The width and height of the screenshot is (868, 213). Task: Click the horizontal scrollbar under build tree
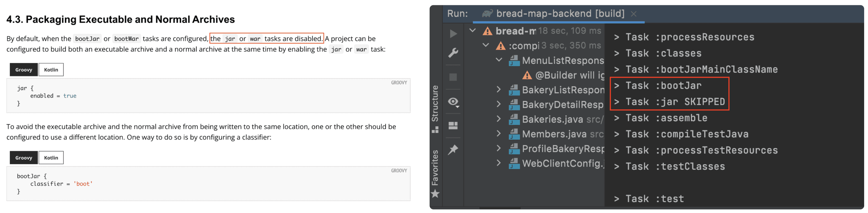(x=500, y=208)
